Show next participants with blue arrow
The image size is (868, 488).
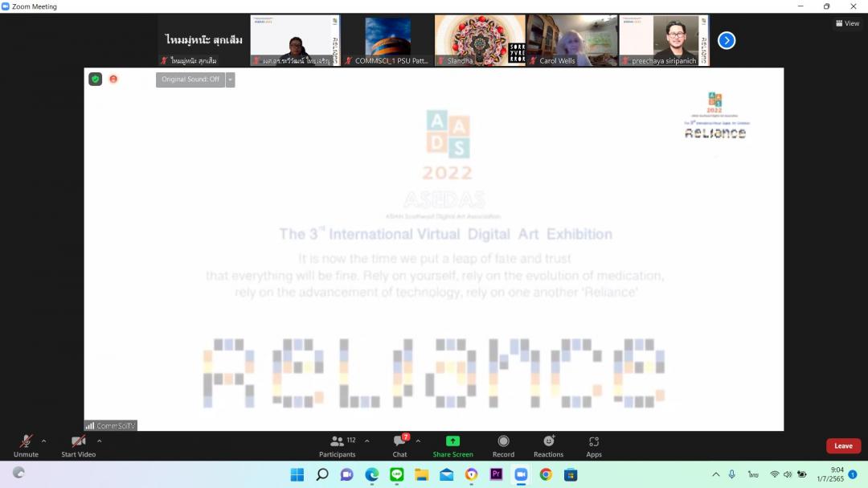(727, 40)
